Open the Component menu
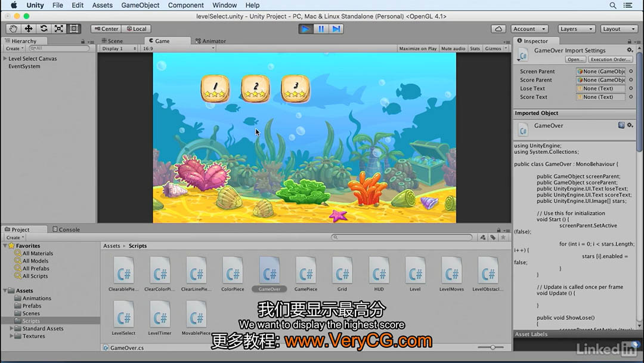Viewport: 644px width, 363px height. coord(185,5)
